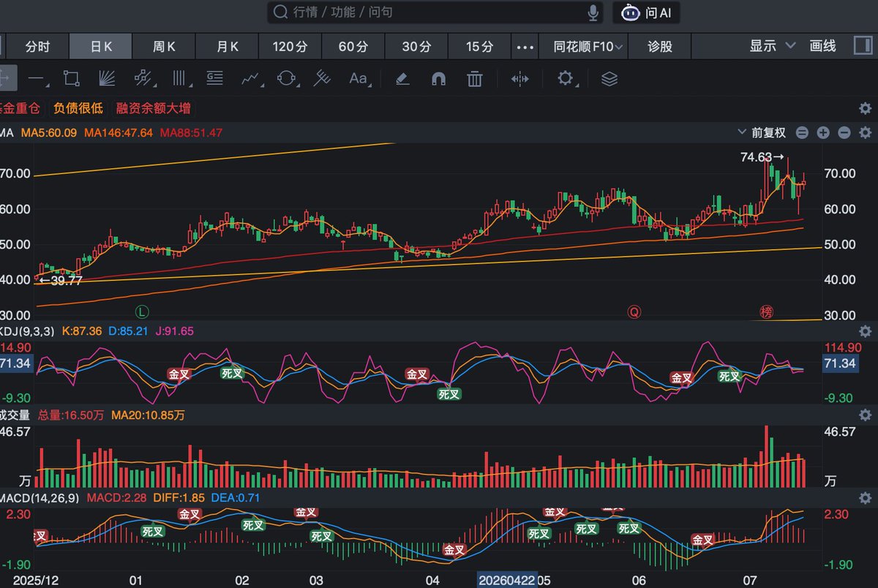878x588 pixels.
Task: Select the parallel channel drawing tool
Action: [x=143, y=78]
